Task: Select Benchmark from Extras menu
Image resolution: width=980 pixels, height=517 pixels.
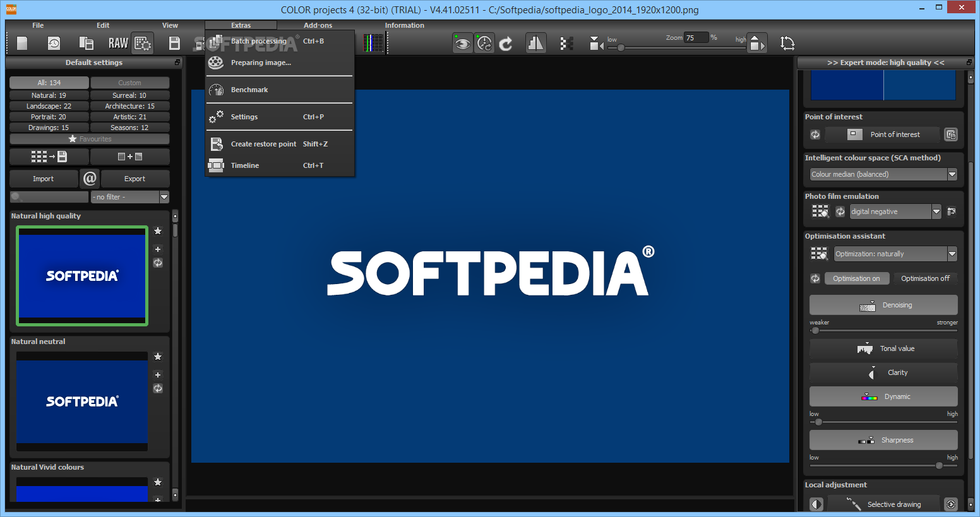Action: (279, 90)
